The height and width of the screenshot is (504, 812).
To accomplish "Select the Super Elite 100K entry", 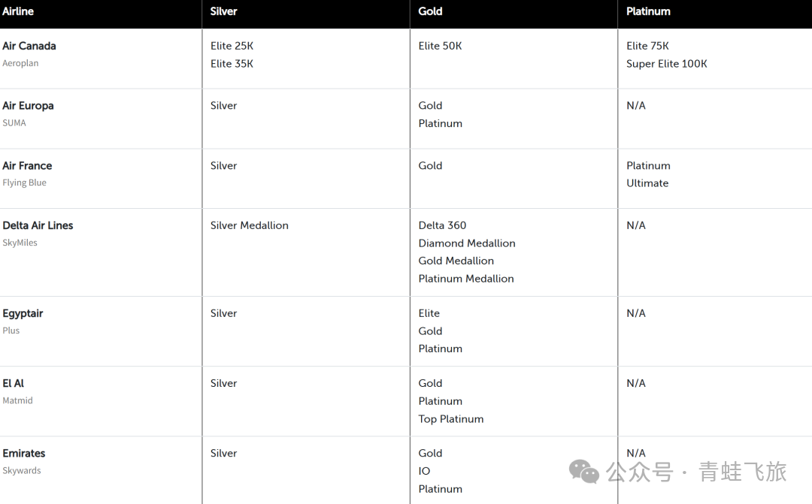I will pos(666,64).
